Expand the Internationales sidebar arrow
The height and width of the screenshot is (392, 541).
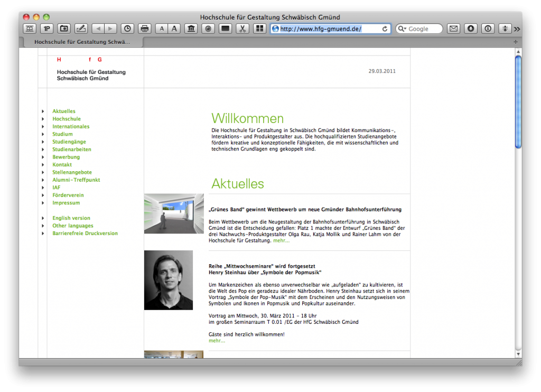[x=43, y=126]
